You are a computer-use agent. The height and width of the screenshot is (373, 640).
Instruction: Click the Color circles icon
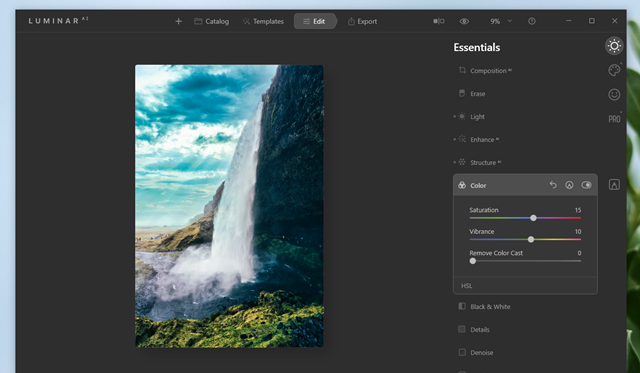coord(462,185)
